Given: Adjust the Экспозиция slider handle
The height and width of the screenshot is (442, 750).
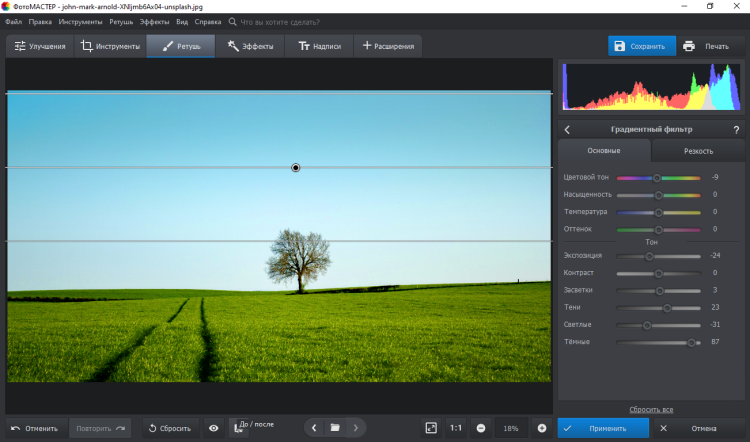Looking at the screenshot, I should [649, 256].
